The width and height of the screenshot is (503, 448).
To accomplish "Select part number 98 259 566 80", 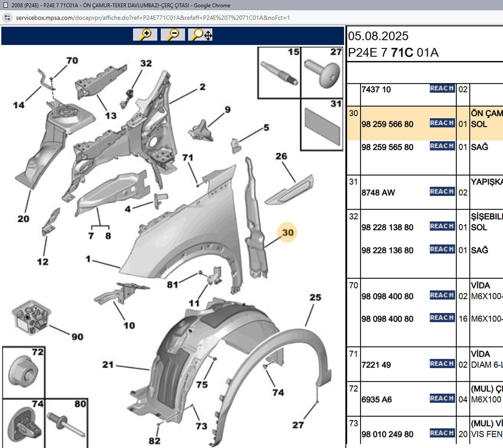I will (387, 124).
